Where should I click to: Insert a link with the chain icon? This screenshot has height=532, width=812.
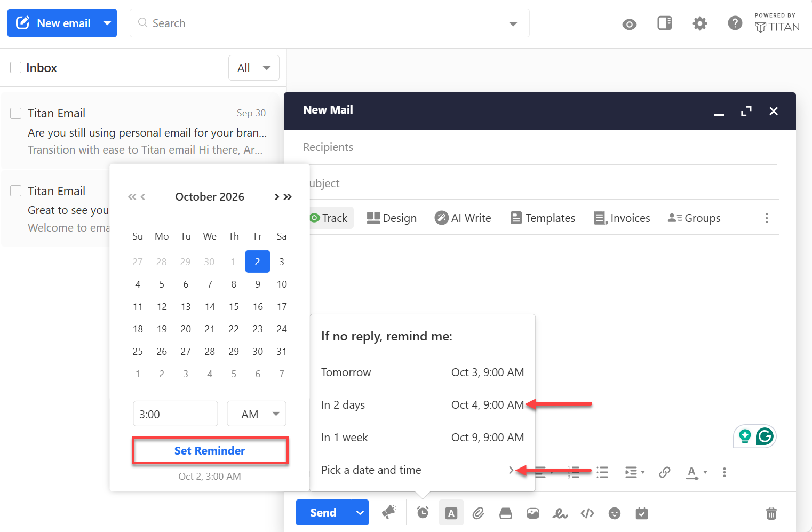pyautogui.click(x=664, y=472)
